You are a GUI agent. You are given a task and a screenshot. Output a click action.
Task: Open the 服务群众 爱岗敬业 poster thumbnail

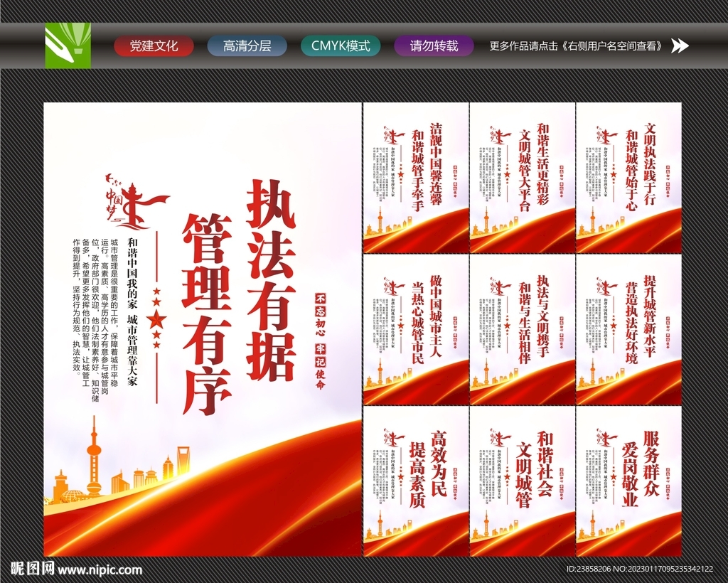point(628,481)
